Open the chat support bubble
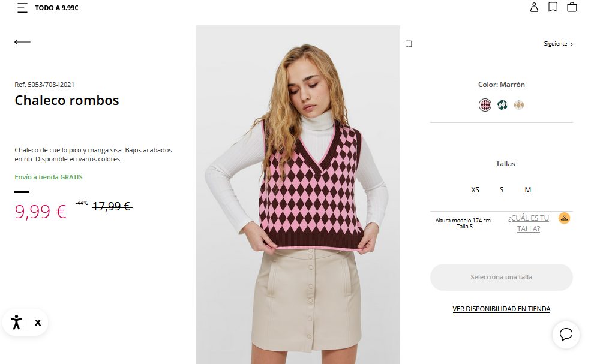This screenshot has height=364, width=600. click(x=566, y=334)
